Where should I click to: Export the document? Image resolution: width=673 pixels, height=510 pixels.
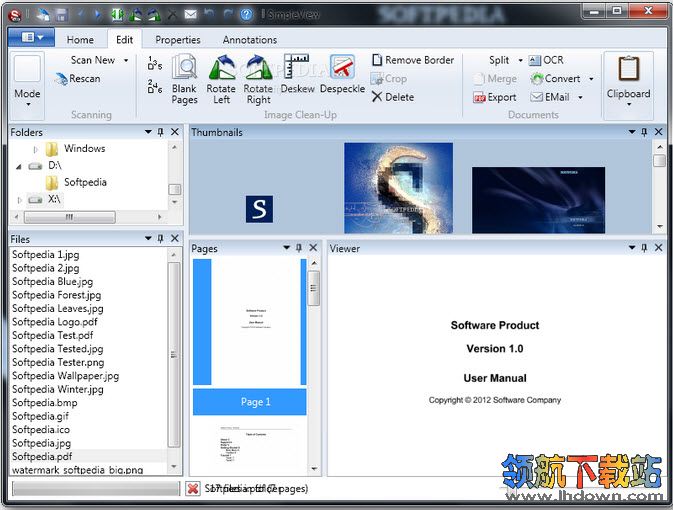point(494,97)
